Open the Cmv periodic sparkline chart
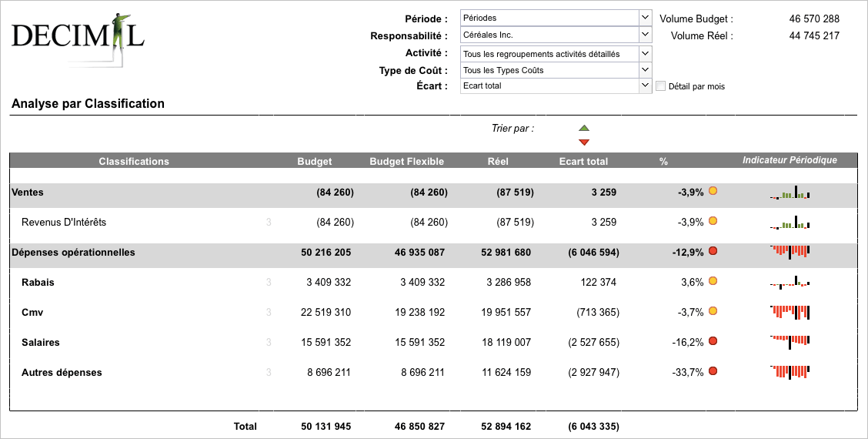Viewport: 868px width, 439px height. pos(790,312)
